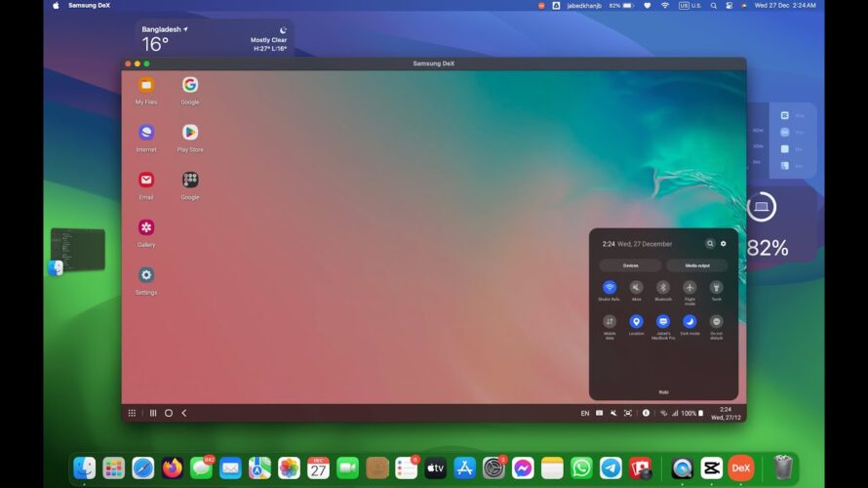
Task: Click the notification count circle in DeX taskbar
Action: tap(646, 413)
